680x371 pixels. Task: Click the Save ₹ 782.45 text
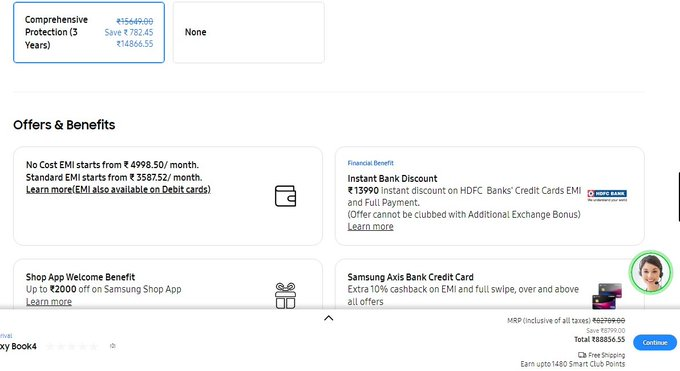pyautogui.click(x=129, y=32)
